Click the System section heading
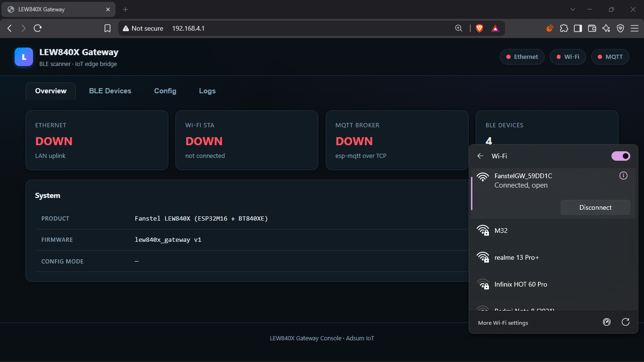The height and width of the screenshot is (362, 644). (x=48, y=196)
